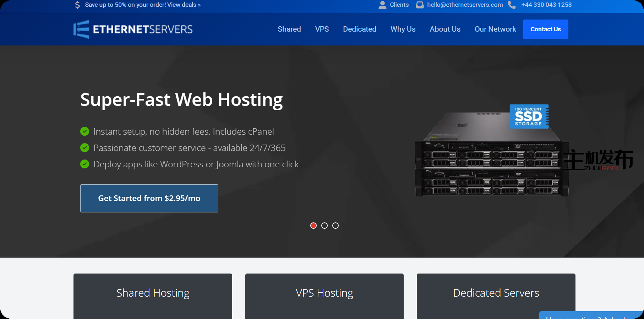Follow the View deals promo link
This screenshot has width=644, height=319.
point(184,5)
